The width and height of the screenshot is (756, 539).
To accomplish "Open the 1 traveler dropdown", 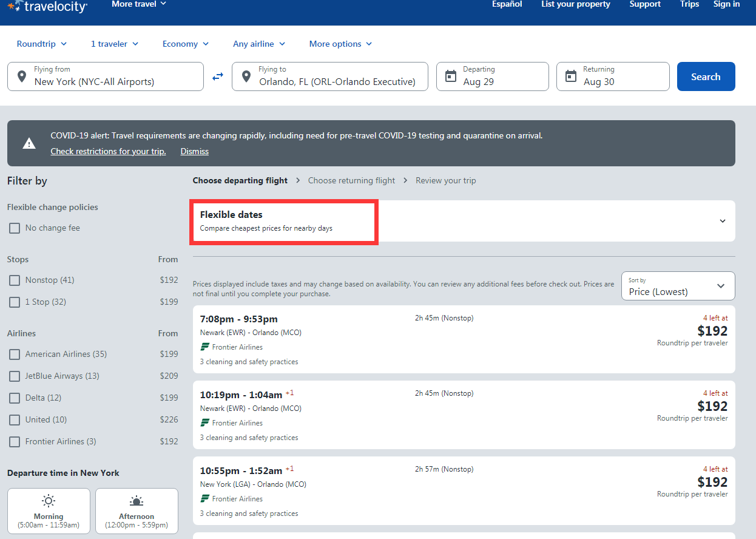I will (x=115, y=44).
